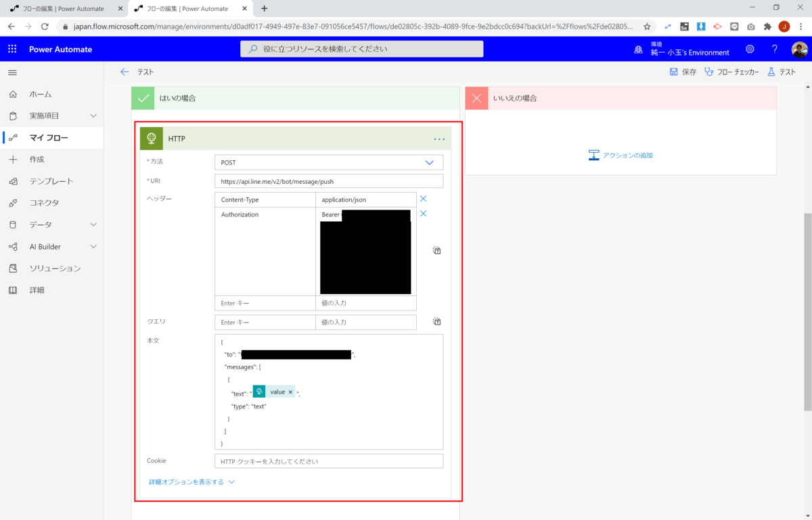This screenshot has width=812, height=520.
Task: Open AI Builder in the sidebar
Action: (52, 247)
